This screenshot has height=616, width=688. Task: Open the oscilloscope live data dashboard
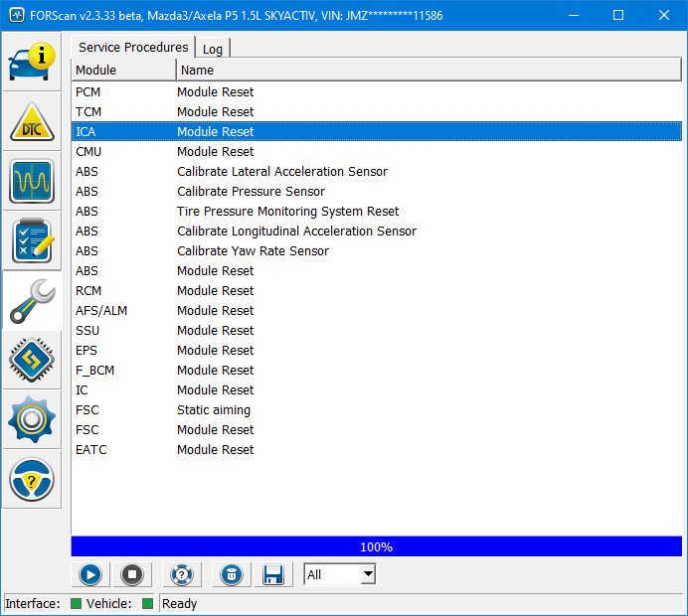pyautogui.click(x=32, y=181)
